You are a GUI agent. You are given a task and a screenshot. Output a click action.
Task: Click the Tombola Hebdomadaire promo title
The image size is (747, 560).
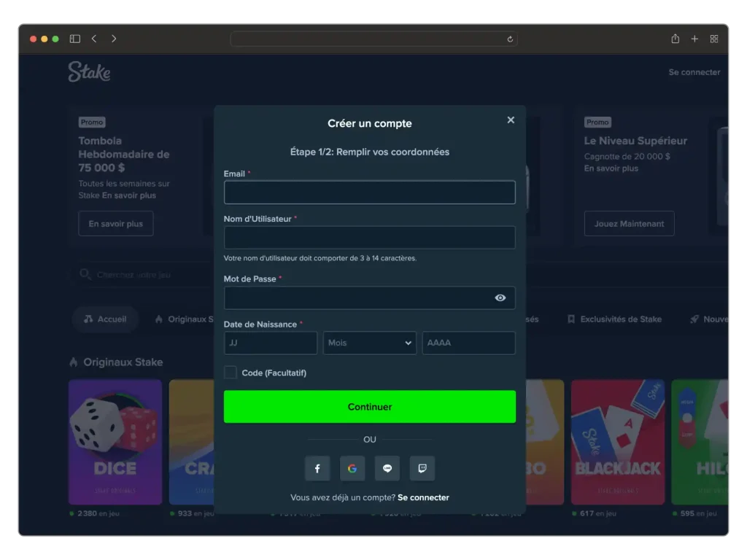(x=124, y=154)
